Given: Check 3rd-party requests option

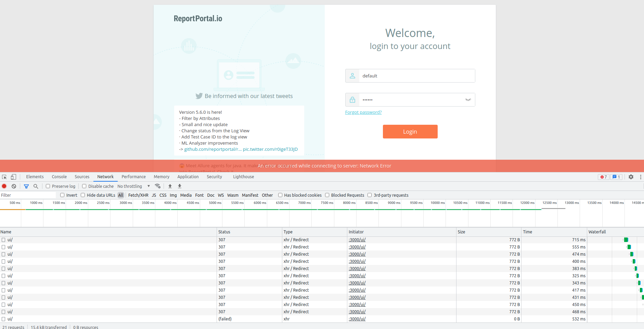Looking at the screenshot, I should (x=370, y=195).
